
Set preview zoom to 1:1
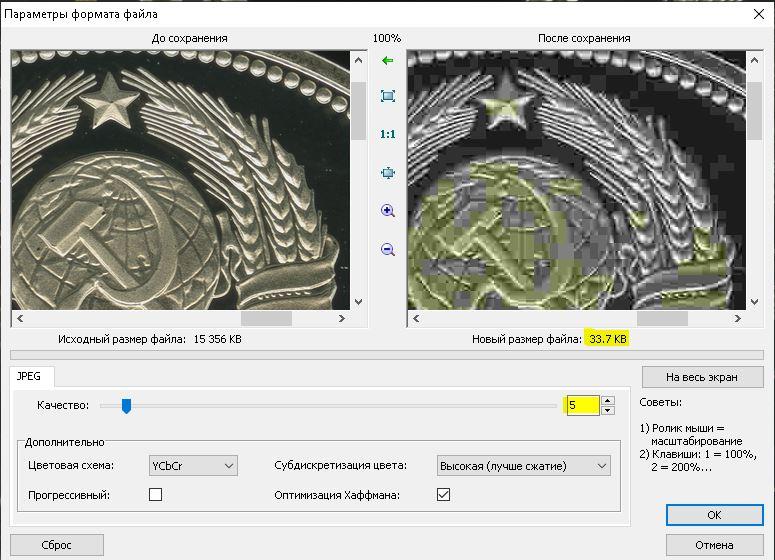388,134
